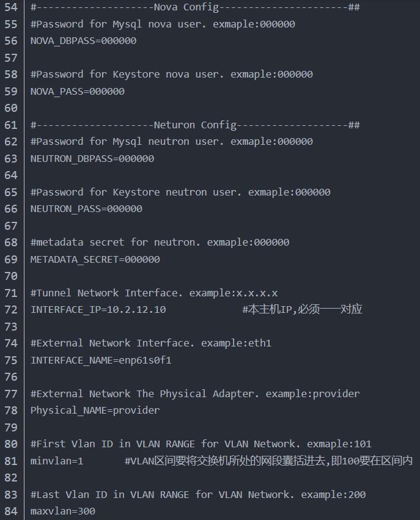The image size is (420, 520).
Task: Click line number 54 in the gutter
Action: 11,7
